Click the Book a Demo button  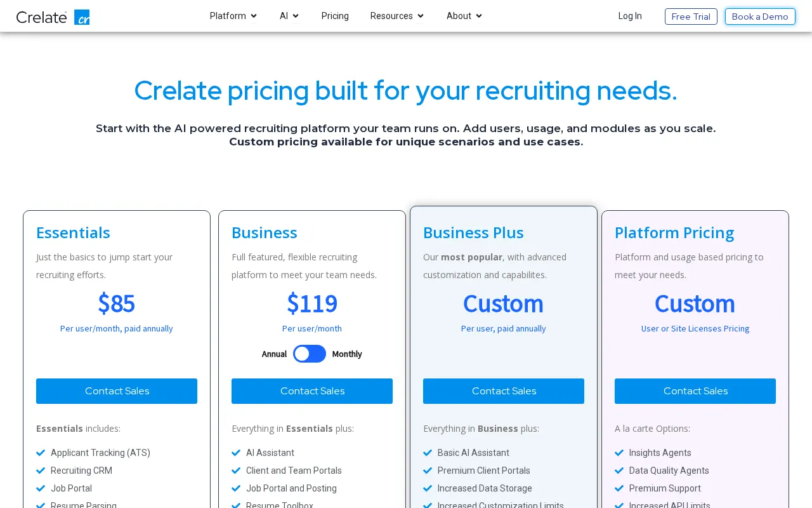pos(760,17)
